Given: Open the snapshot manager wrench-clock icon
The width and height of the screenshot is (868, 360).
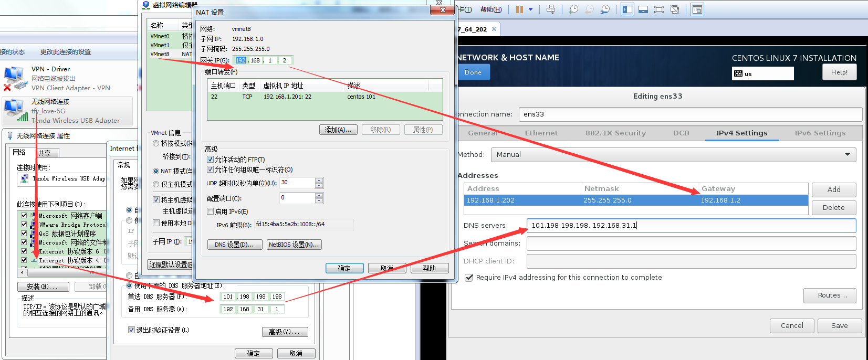Looking at the screenshot, I should (x=605, y=9).
